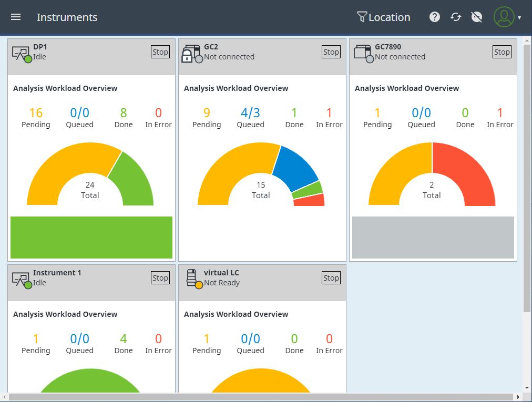Click the DP1 instrument status icon

pos(22,54)
